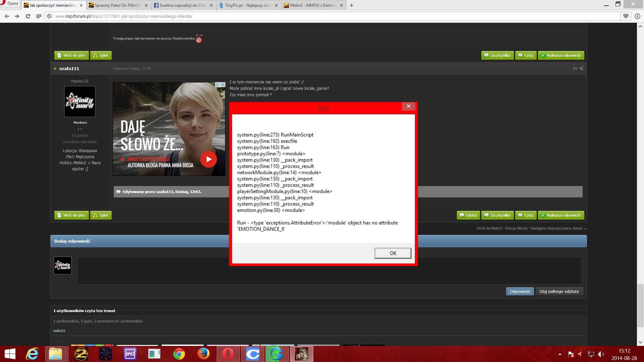Close the "Sprawny Paker Do PlikóW" tab

tap(146, 5)
